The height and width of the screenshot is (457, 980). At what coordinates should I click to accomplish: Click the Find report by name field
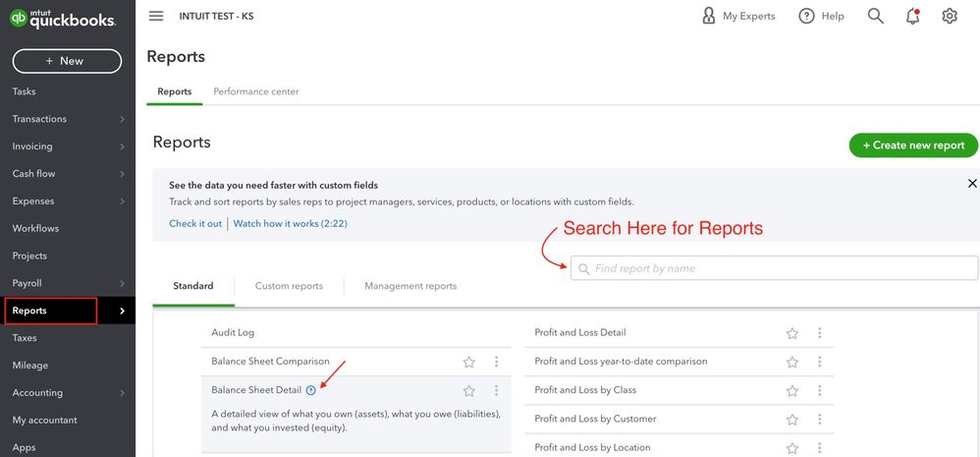[775, 268]
